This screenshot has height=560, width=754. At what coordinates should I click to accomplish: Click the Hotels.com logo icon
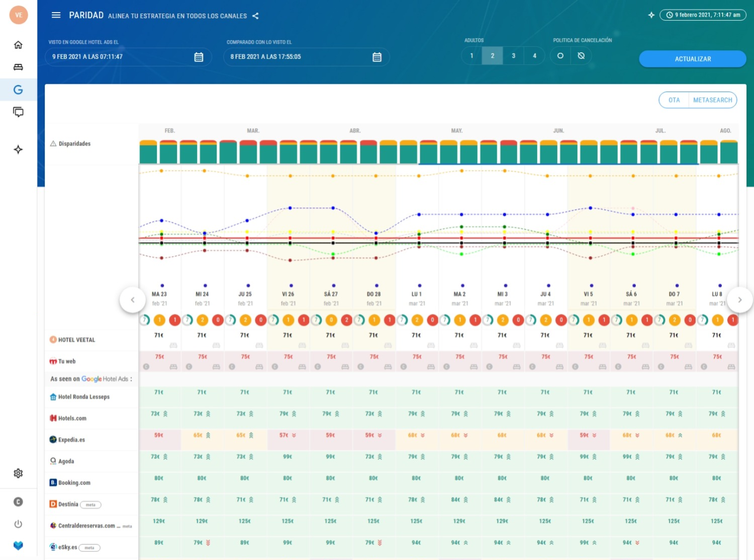(53, 418)
